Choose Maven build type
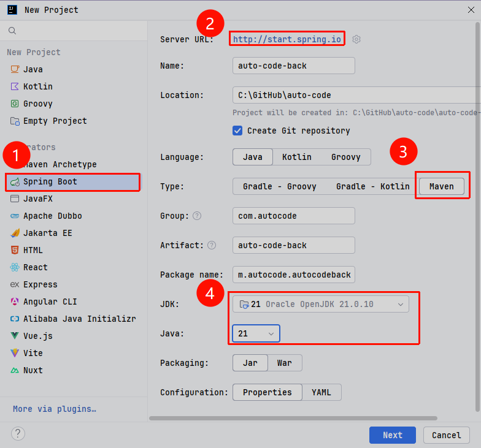This screenshot has width=481, height=448. (442, 186)
